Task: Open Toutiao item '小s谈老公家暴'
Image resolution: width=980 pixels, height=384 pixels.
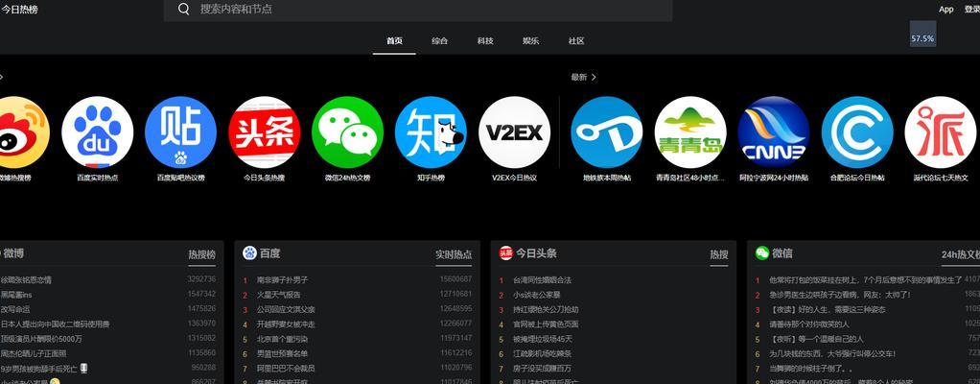Action: click(537, 295)
